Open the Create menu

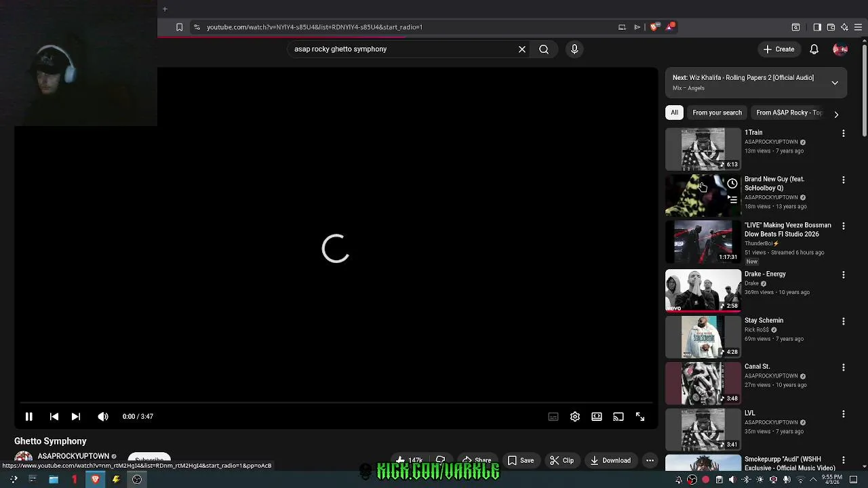[x=778, y=49]
